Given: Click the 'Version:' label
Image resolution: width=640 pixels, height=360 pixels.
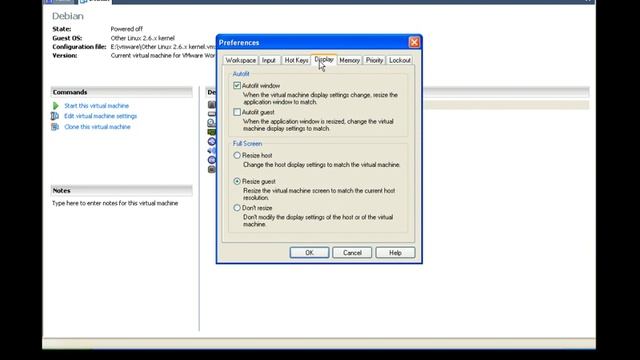Looking at the screenshot, I should pos(64,56).
